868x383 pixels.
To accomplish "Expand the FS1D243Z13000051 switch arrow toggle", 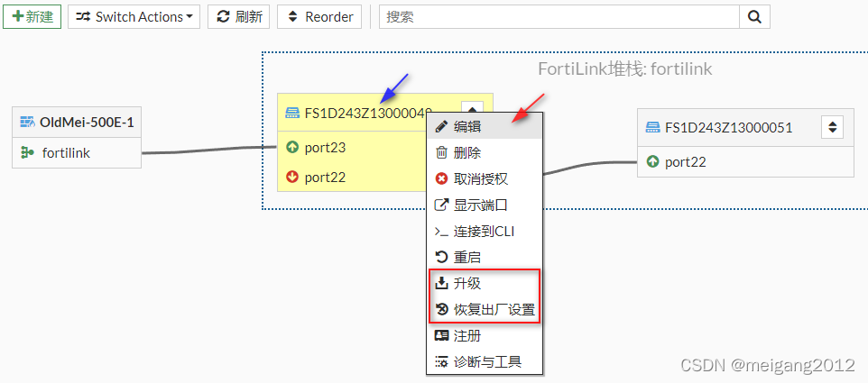I will (x=832, y=128).
